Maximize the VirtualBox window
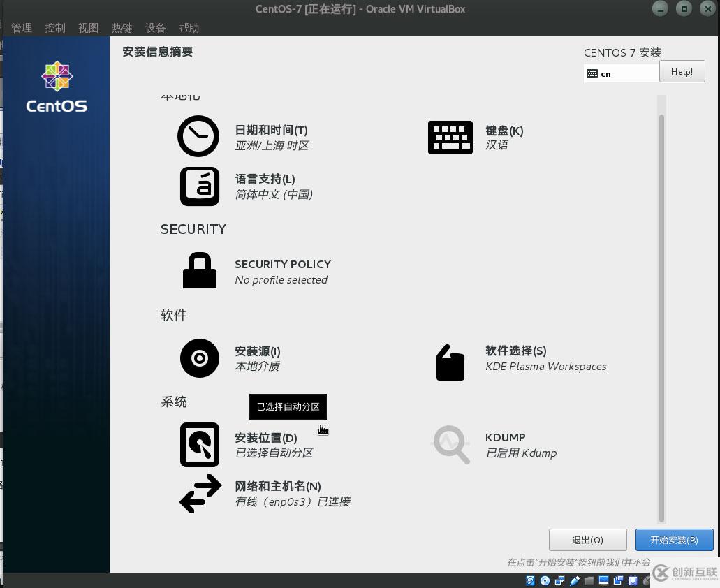720x588 pixels. (684, 8)
